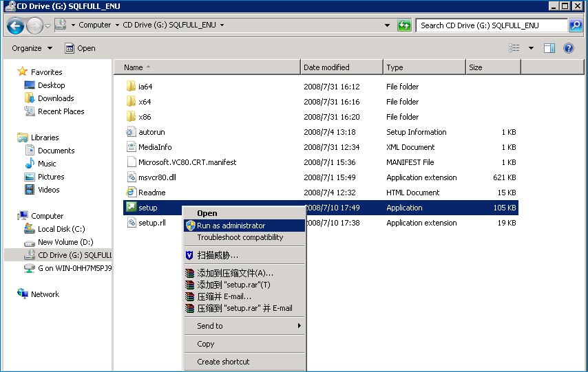Click 添加到 "setup.rar"(T) entry
The height and width of the screenshot is (372, 588).
pos(244,285)
